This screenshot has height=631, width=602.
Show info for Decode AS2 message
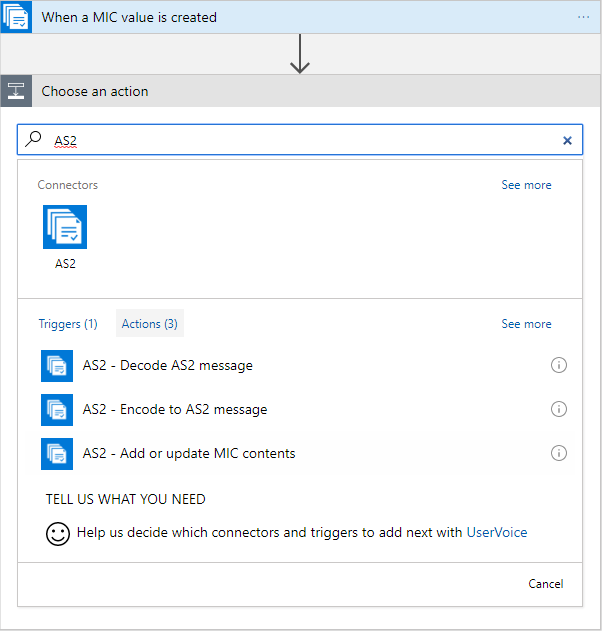click(559, 365)
